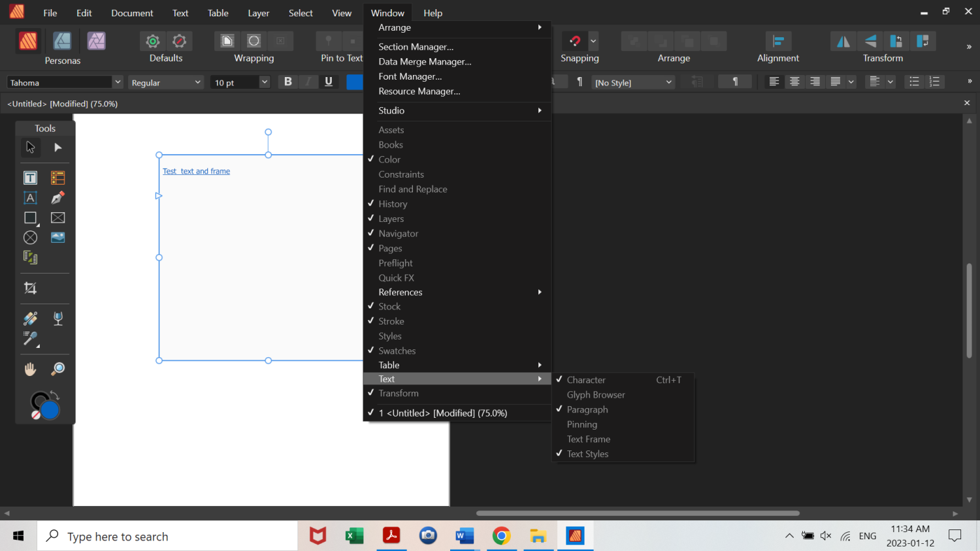Uncheck Paragraph in the Text submenu
Viewport: 980px width, 551px height.
point(587,409)
